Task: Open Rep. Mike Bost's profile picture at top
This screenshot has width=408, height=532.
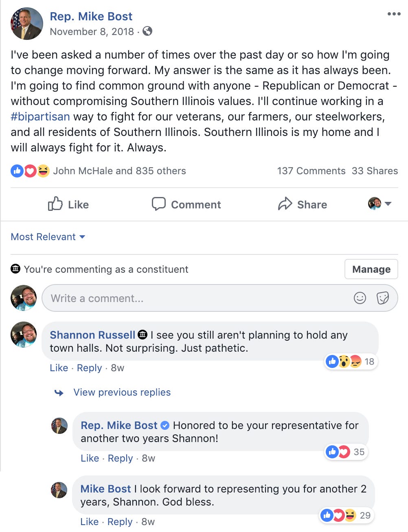Action: [x=27, y=24]
